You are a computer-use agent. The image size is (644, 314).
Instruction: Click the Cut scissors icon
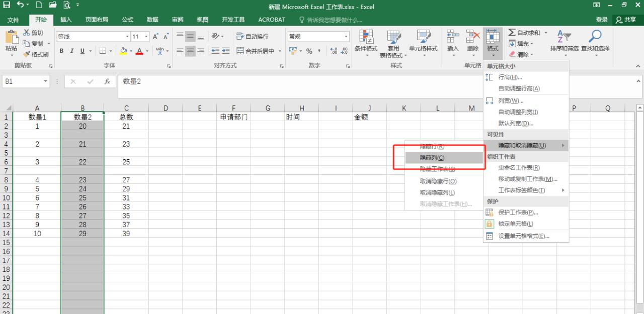coord(26,33)
